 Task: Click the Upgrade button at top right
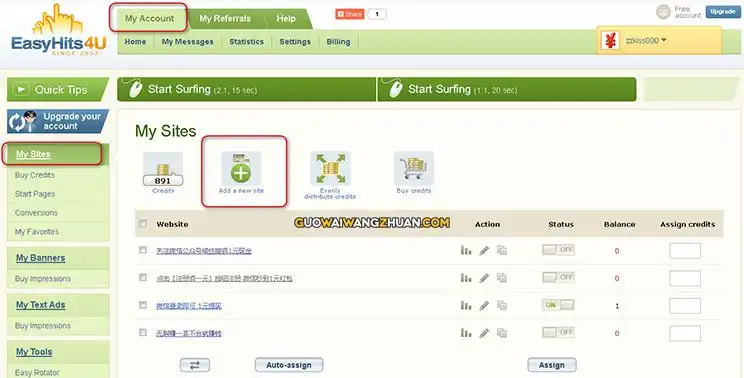pyautogui.click(x=723, y=12)
